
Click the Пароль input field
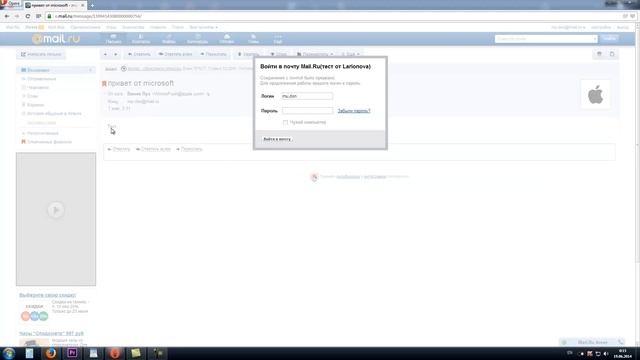point(307,111)
